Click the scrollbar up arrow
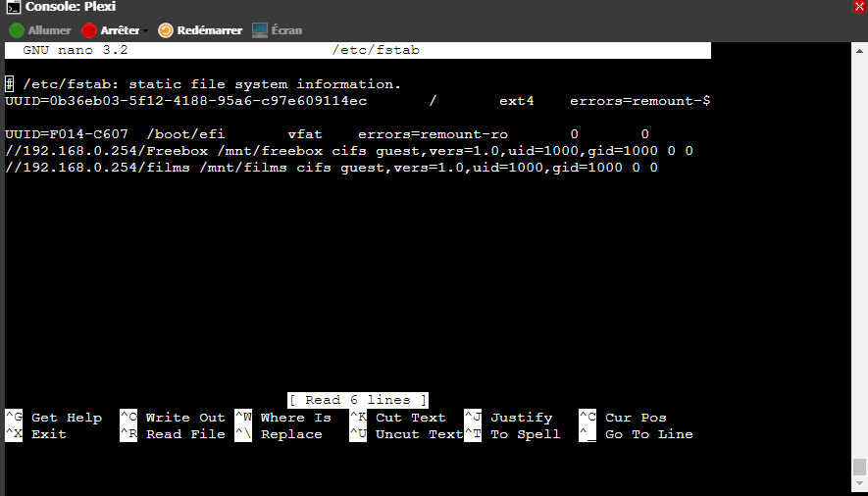The width and height of the screenshot is (868, 496). (x=859, y=51)
